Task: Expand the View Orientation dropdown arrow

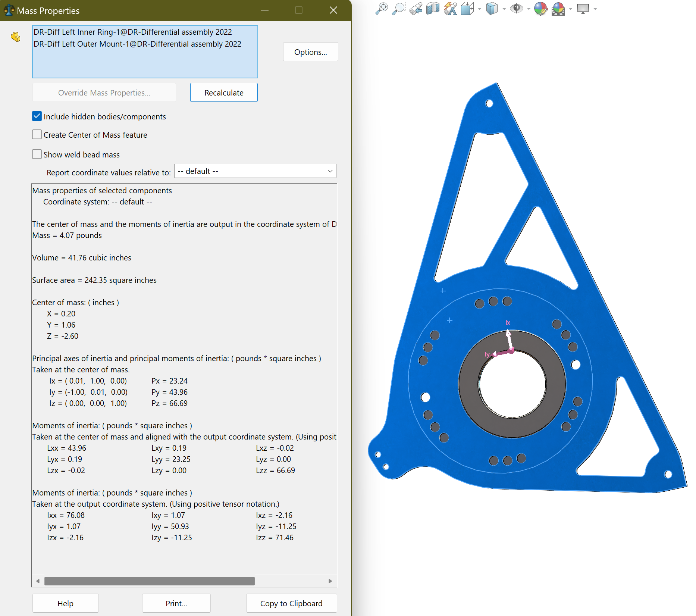Action: [x=480, y=9]
